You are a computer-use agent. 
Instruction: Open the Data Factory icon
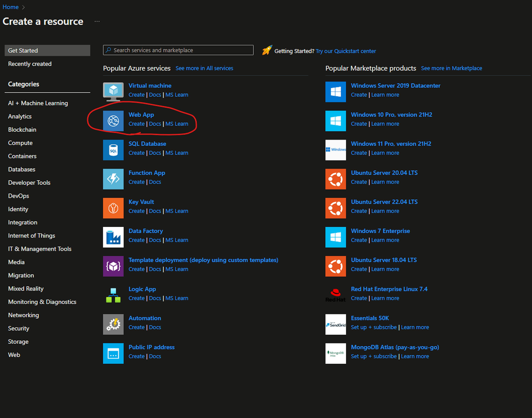tap(113, 237)
